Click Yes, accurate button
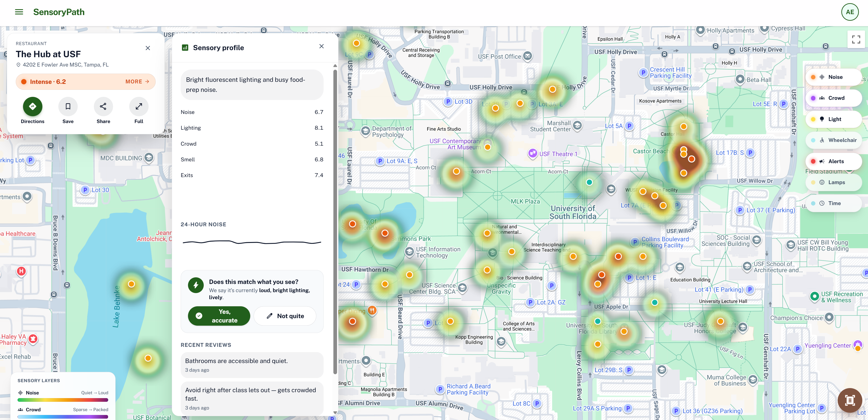This screenshot has width=868, height=420. [219, 316]
